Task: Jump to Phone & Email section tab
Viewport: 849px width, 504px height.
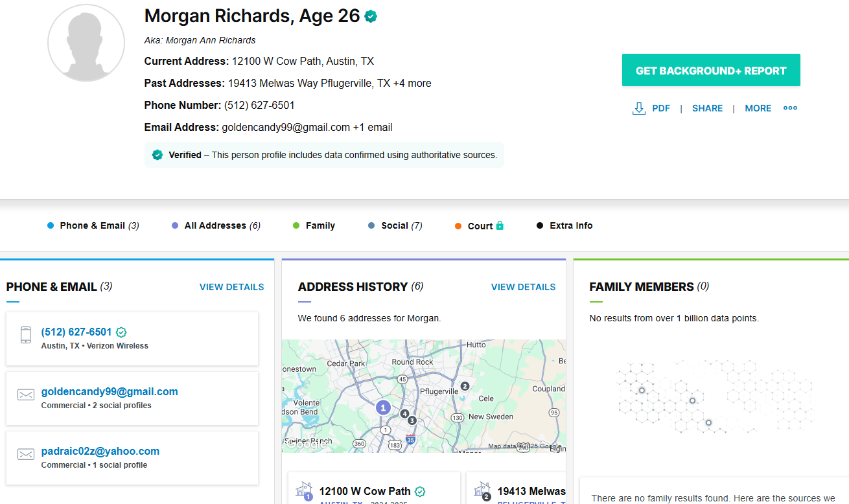Action: point(93,225)
